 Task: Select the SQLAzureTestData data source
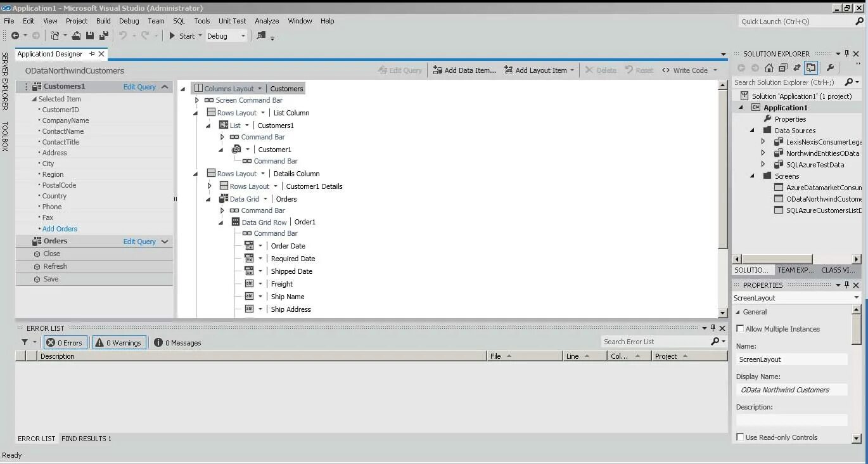click(x=815, y=165)
